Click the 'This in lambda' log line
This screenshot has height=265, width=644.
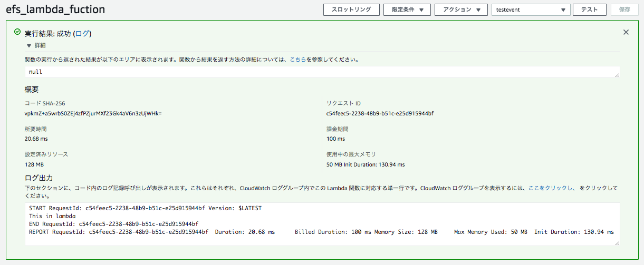52,216
